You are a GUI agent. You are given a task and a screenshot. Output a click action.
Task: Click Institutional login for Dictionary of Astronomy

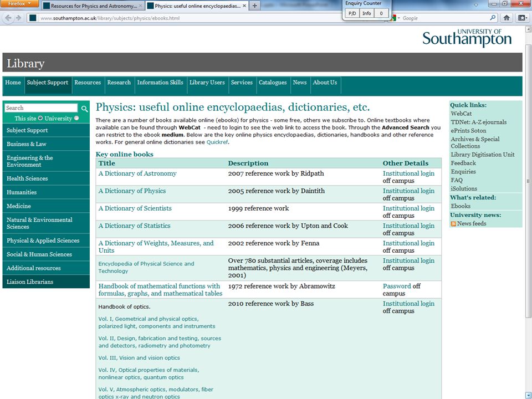(408, 173)
